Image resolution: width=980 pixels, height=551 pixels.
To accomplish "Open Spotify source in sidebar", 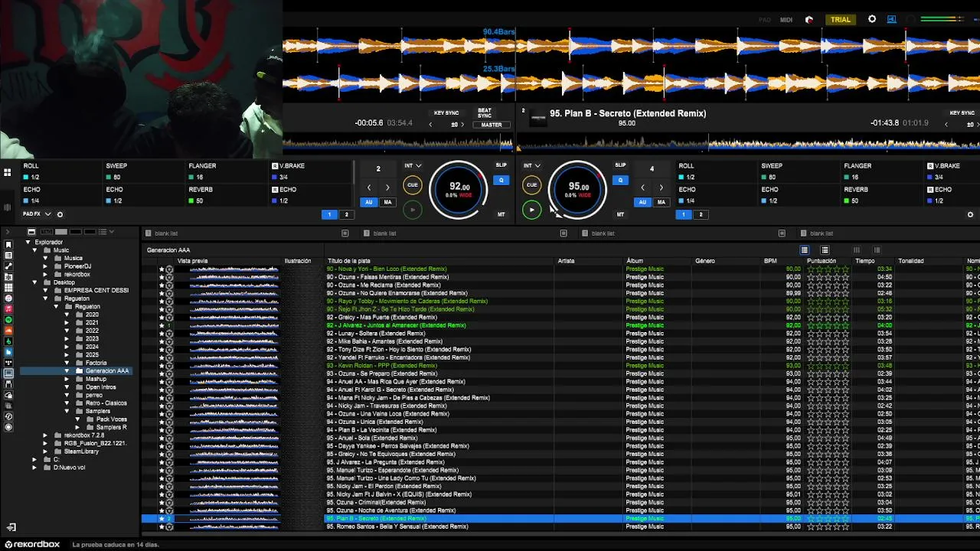I will 8,319.
